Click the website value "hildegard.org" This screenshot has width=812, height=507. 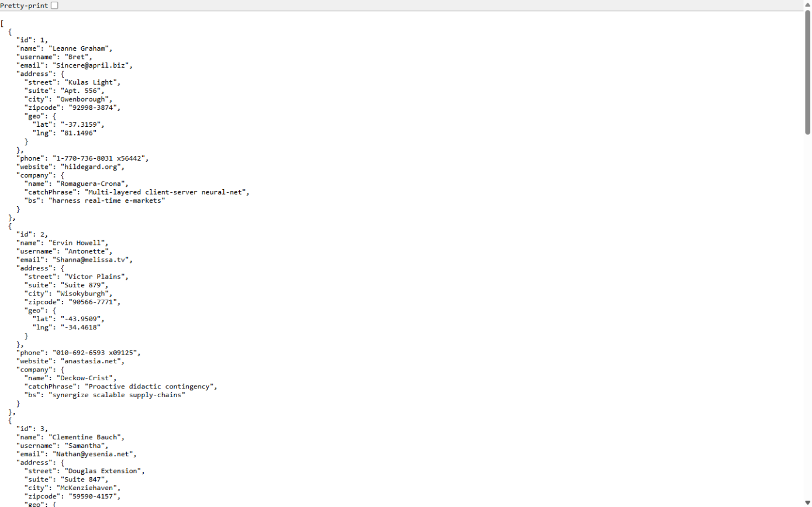tap(91, 166)
